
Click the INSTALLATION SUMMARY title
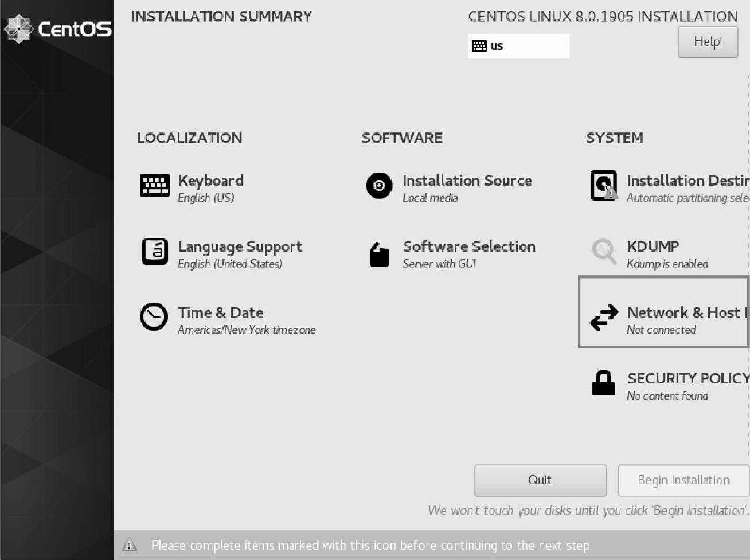[222, 16]
